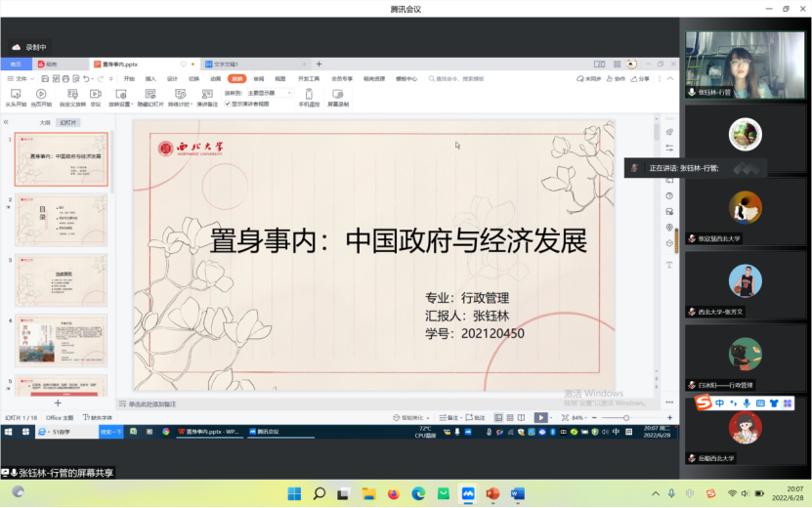Click the zoom slider in status bar
Viewport: 812px width, 508px height.
[627, 417]
